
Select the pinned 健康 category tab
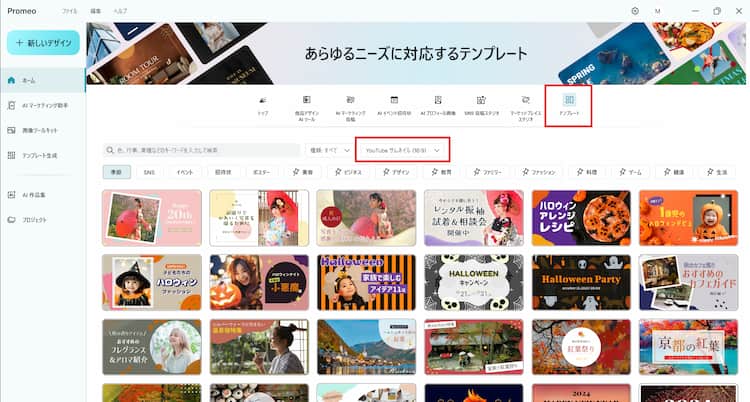tap(673, 172)
